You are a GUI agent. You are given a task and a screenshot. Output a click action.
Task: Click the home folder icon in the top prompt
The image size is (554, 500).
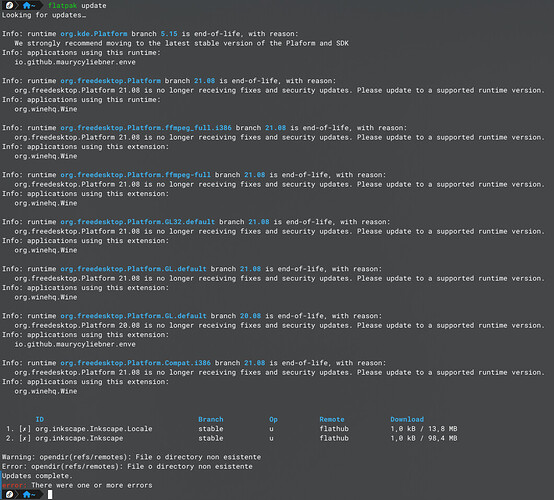[x=26, y=5]
